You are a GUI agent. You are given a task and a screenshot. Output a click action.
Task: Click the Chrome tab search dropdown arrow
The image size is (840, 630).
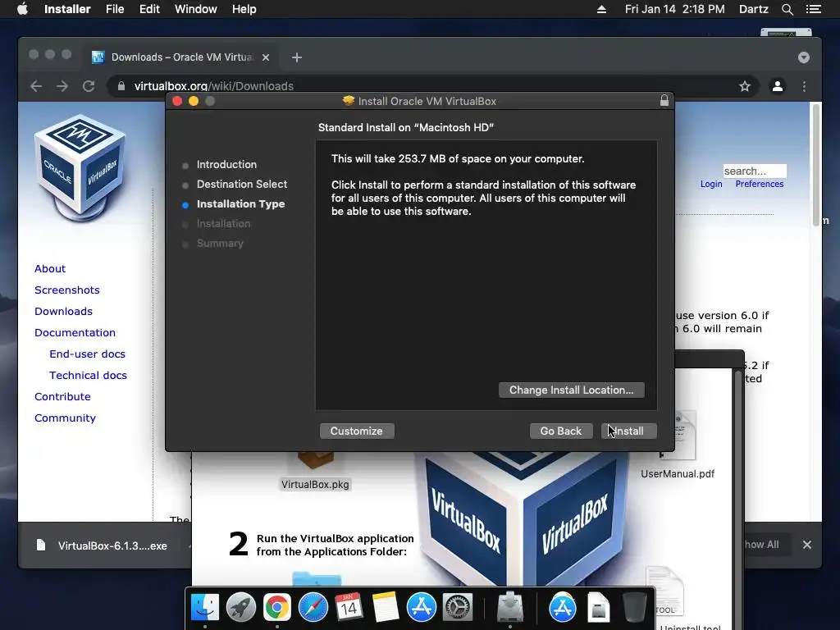pyautogui.click(x=804, y=57)
